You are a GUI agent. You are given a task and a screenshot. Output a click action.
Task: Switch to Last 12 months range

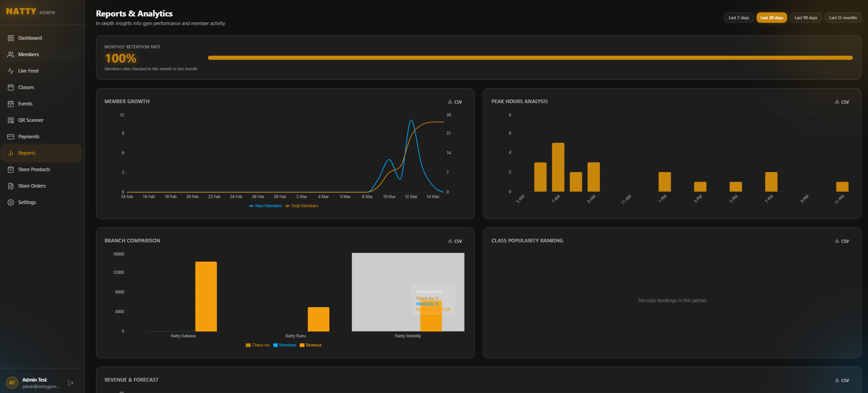pyautogui.click(x=842, y=18)
